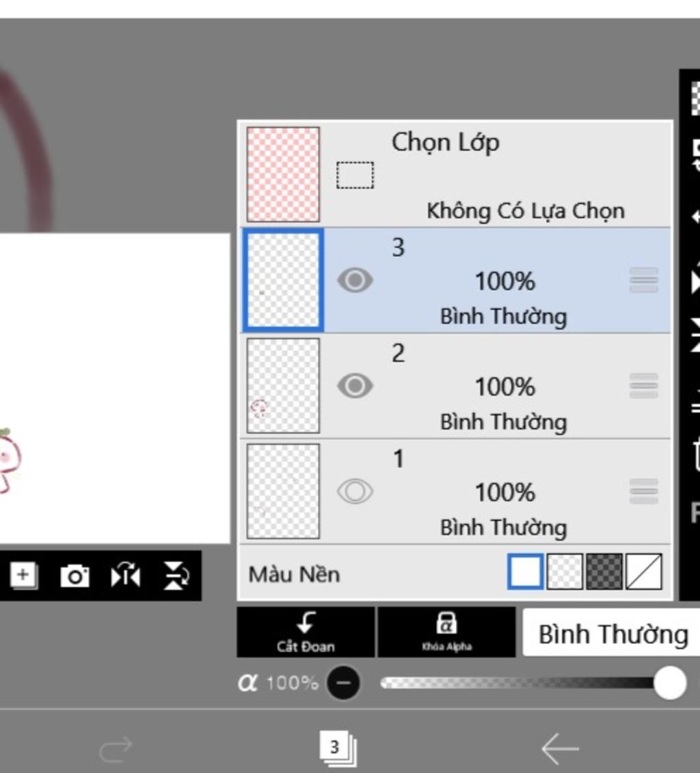Screen dimensions: 700x773
Task: Grab the reorder handle of layer 2
Action: tap(644, 385)
